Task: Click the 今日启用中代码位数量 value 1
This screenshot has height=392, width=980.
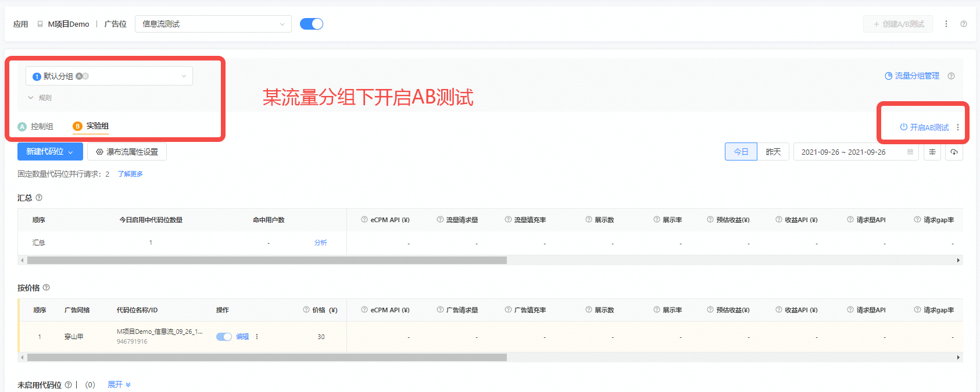Action: [151, 243]
